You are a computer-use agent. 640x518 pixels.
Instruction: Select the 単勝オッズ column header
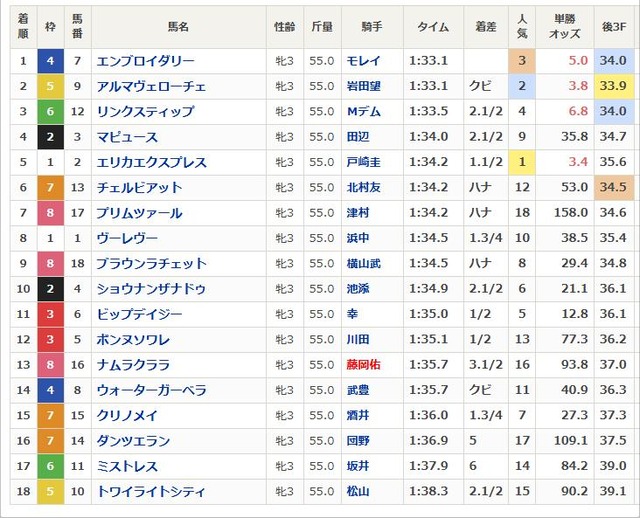pos(565,27)
